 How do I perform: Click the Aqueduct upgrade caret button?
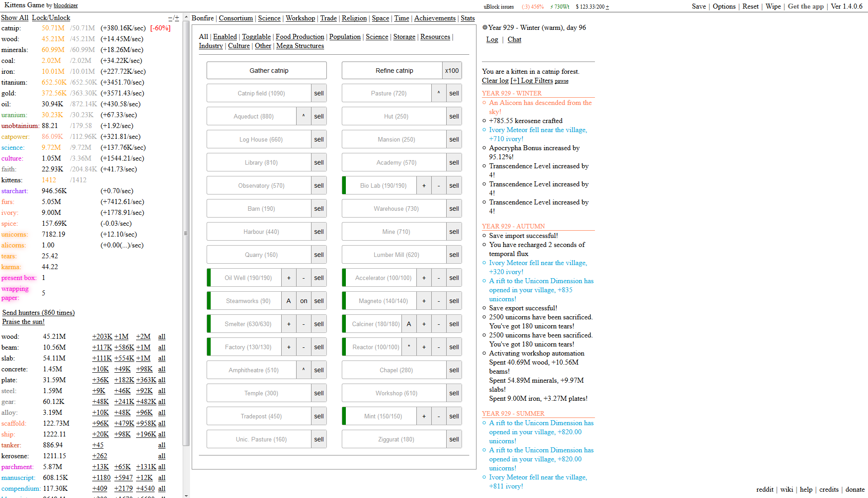[303, 116]
